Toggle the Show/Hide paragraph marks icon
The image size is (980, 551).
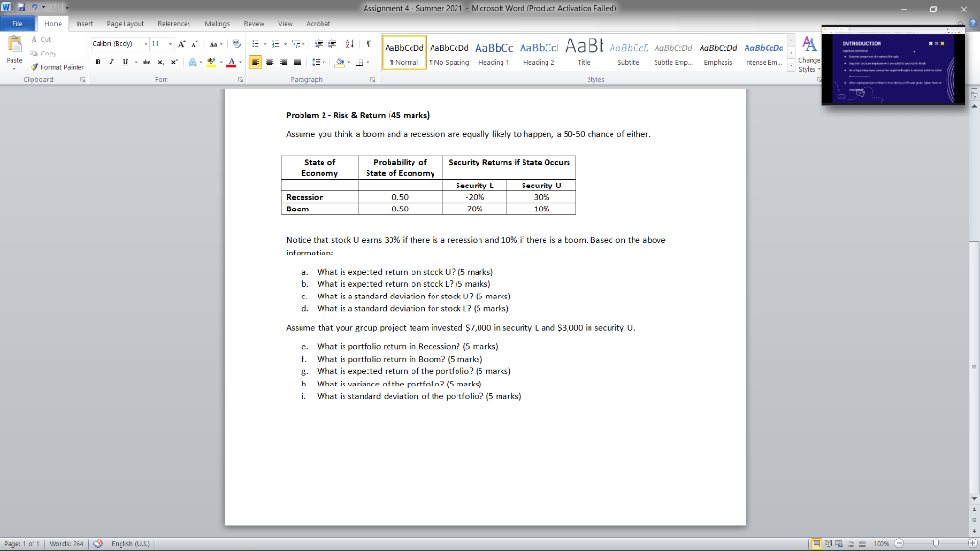point(369,43)
